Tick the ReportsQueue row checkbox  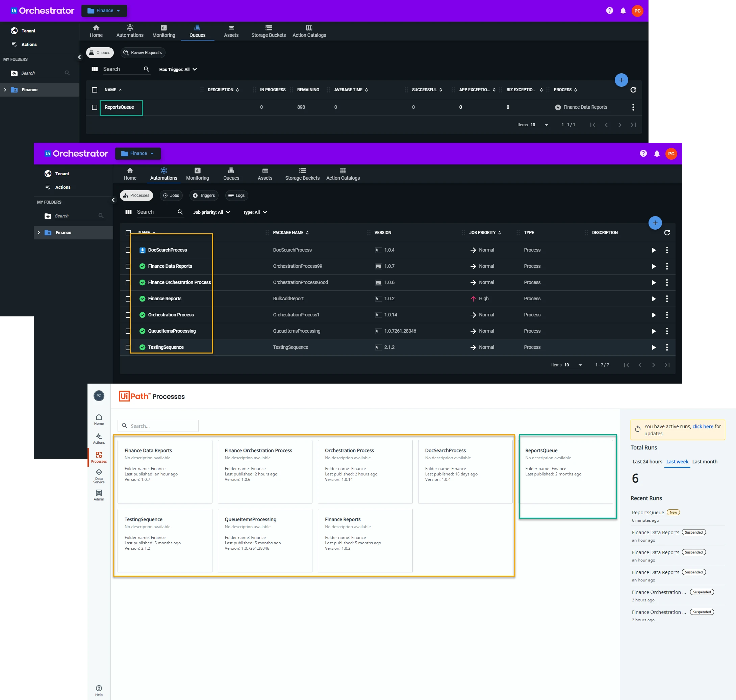pyautogui.click(x=95, y=107)
